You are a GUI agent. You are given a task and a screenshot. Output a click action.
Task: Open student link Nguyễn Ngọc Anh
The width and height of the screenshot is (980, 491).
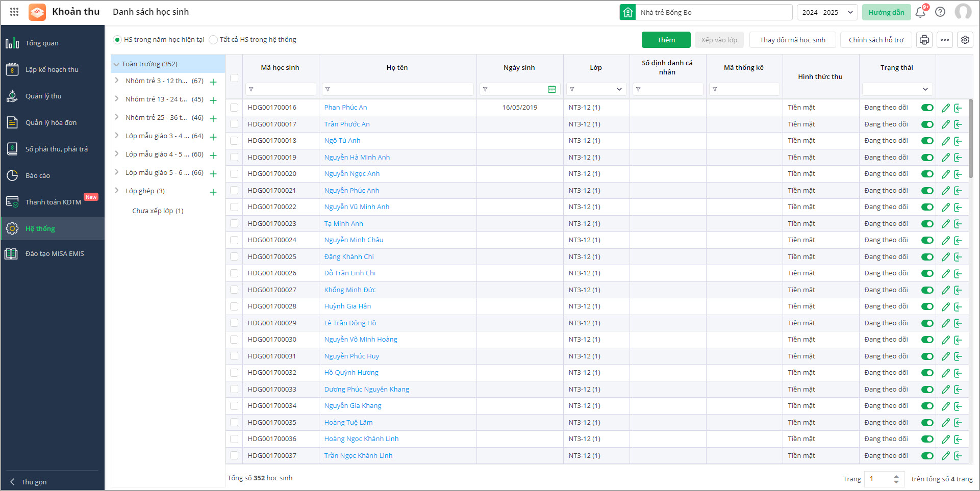click(352, 174)
